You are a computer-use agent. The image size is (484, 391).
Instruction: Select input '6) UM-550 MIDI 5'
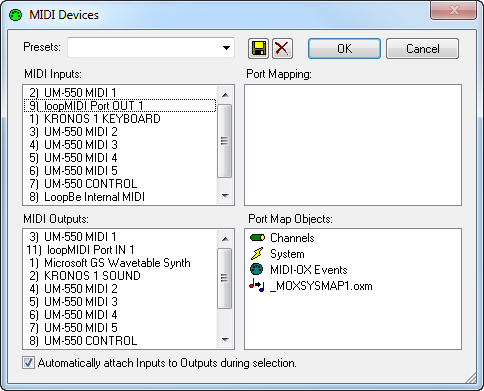coord(120,171)
